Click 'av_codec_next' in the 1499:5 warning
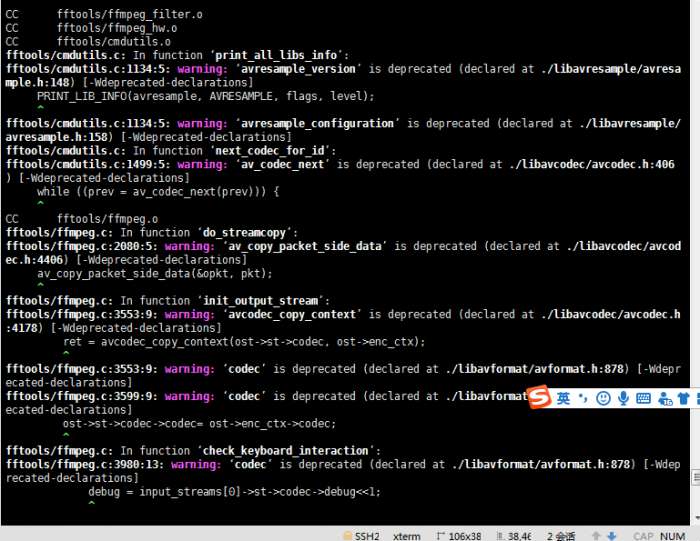 click(x=282, y=164)
